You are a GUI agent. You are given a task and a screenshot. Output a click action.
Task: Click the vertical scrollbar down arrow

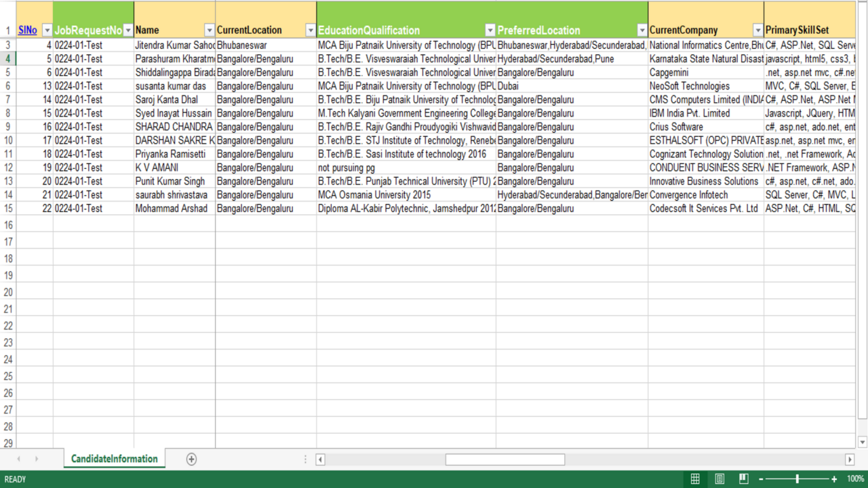(x=863, y=442)
